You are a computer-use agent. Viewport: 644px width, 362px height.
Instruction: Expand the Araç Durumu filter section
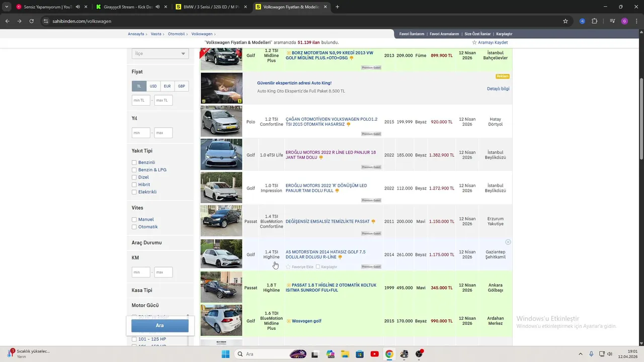[147, 243]
